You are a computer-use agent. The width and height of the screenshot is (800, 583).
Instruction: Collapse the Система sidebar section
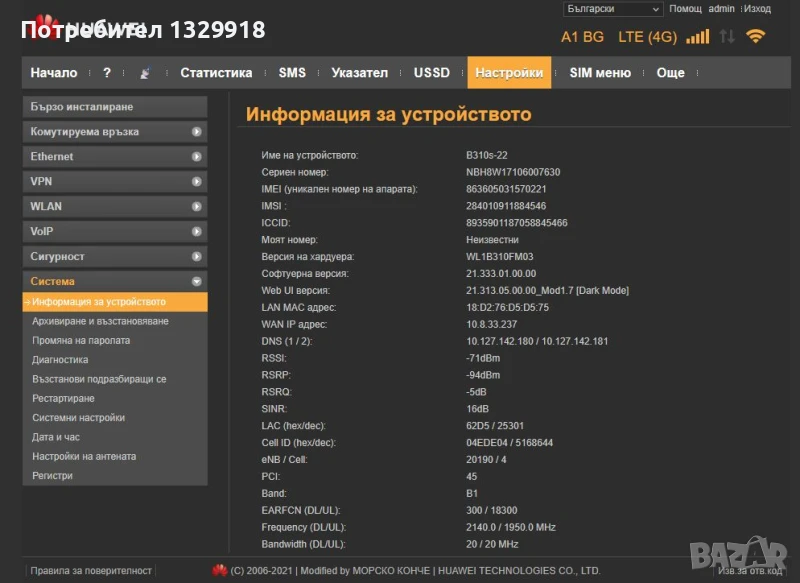[x=114, y=281]
